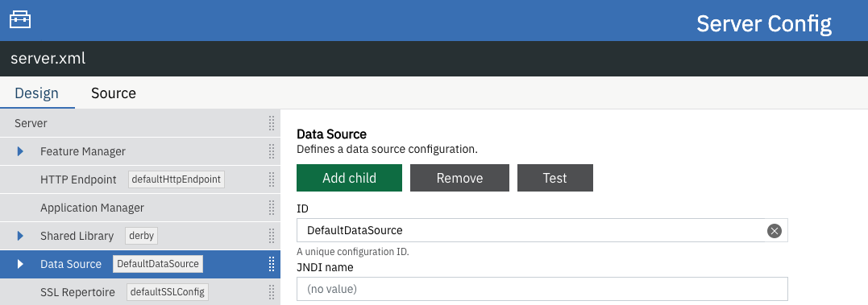Select the Server tree root
Viewport: 868px width, 305px height.
[140, 123]
